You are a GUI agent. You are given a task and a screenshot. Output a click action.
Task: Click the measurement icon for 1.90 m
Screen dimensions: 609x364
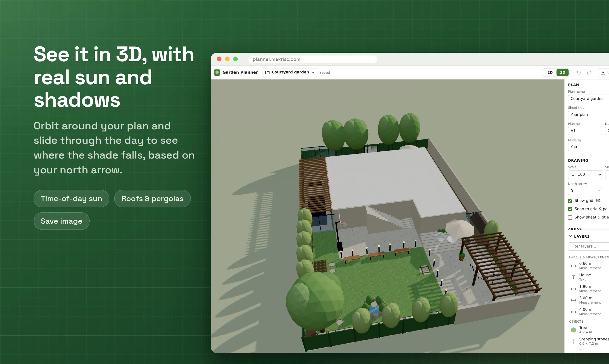click(x=573, y=289)
